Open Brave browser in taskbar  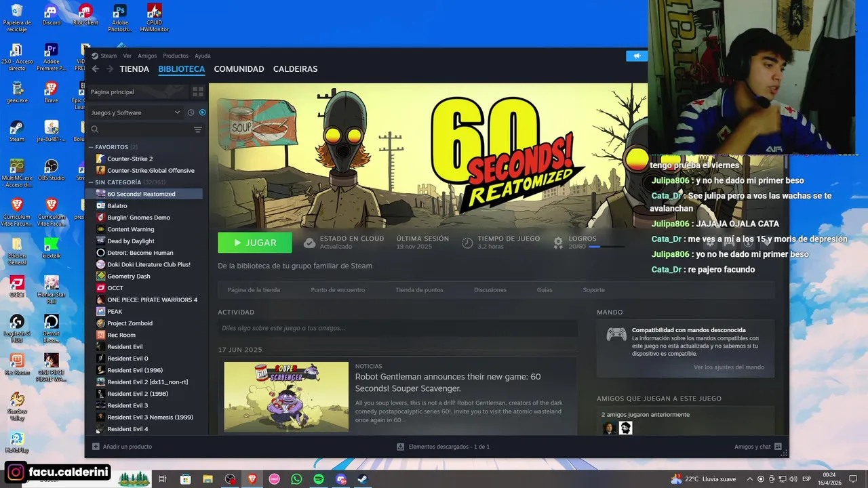[x=252, y=479]
